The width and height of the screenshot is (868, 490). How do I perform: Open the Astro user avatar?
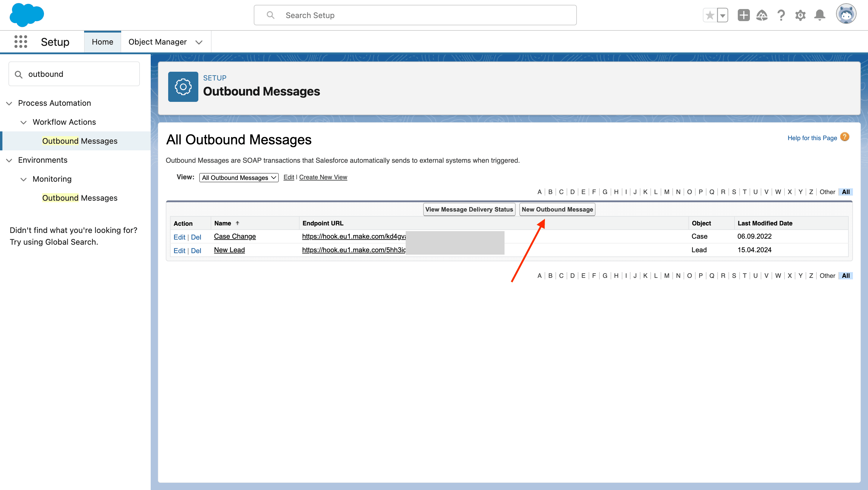tap(846, 14)
